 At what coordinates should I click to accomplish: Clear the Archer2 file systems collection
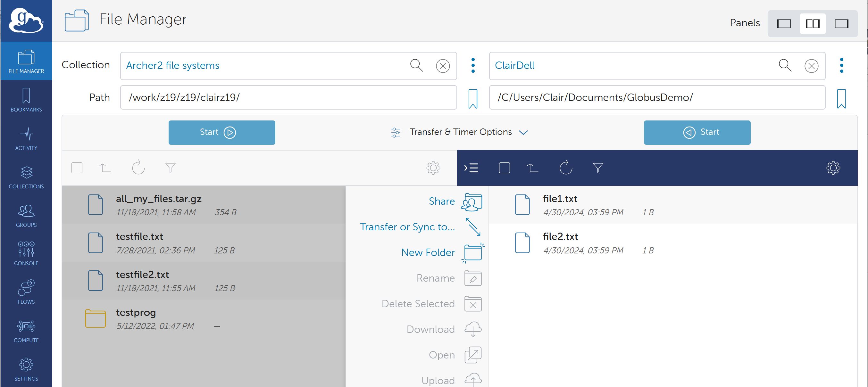[x=443, y=66]
